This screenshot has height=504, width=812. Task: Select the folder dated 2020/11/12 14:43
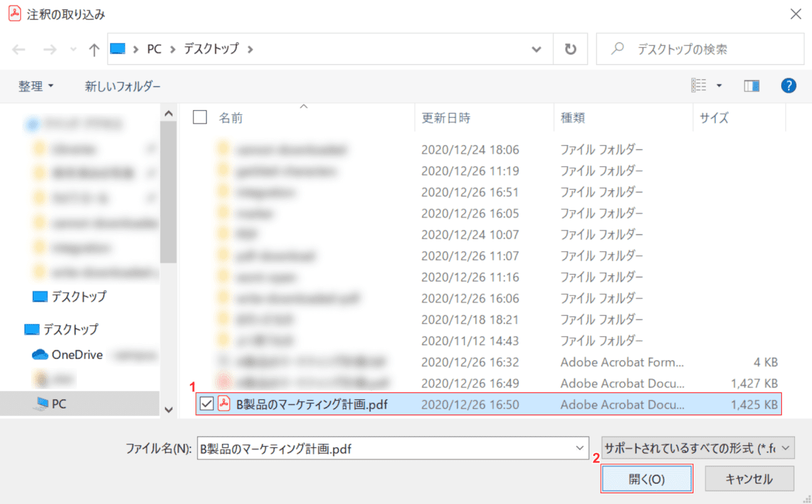click(488, 341)
